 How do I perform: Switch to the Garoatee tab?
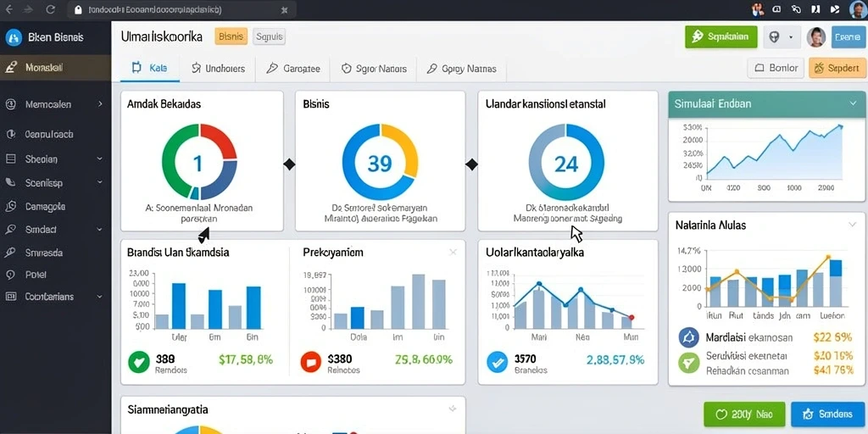(292, 69)
